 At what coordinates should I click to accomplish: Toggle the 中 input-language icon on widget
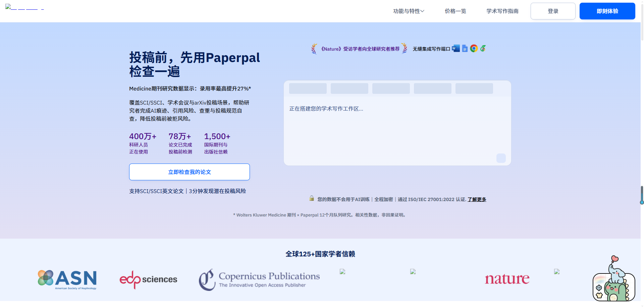click(x=599, y=288)
